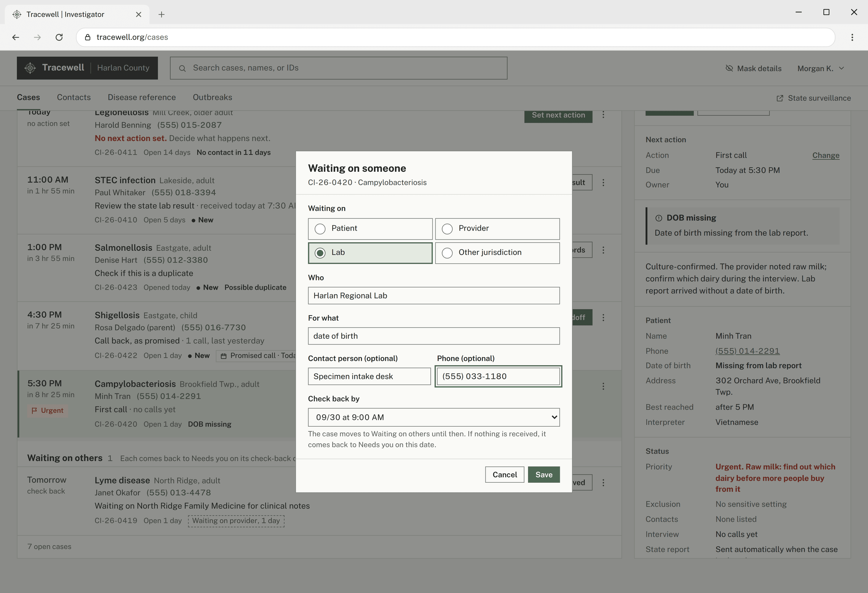This screenshot has width=868, height=593.
Task: Select the Other jurisdiction radio option
Action: 497,253
